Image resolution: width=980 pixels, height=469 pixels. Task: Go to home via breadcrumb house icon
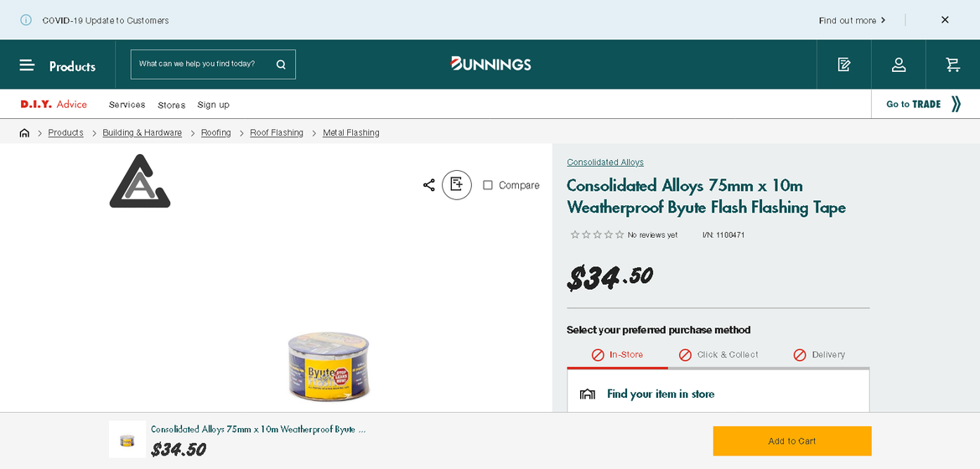(24, 133)
